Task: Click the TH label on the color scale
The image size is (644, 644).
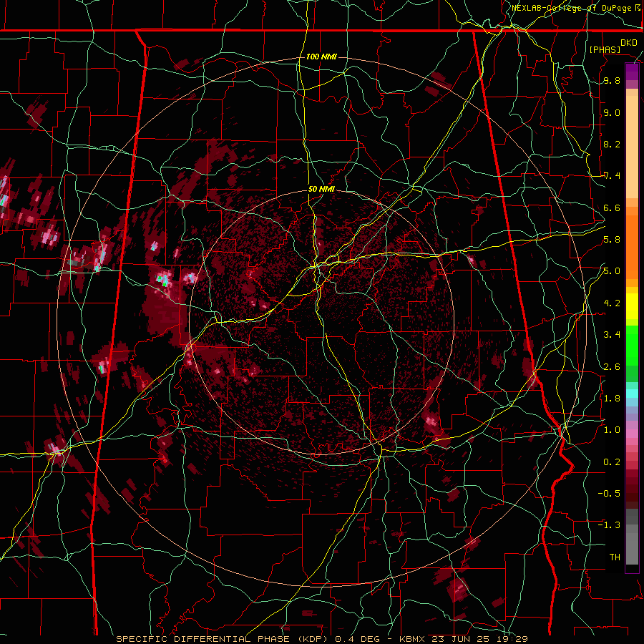Action: 615,557
